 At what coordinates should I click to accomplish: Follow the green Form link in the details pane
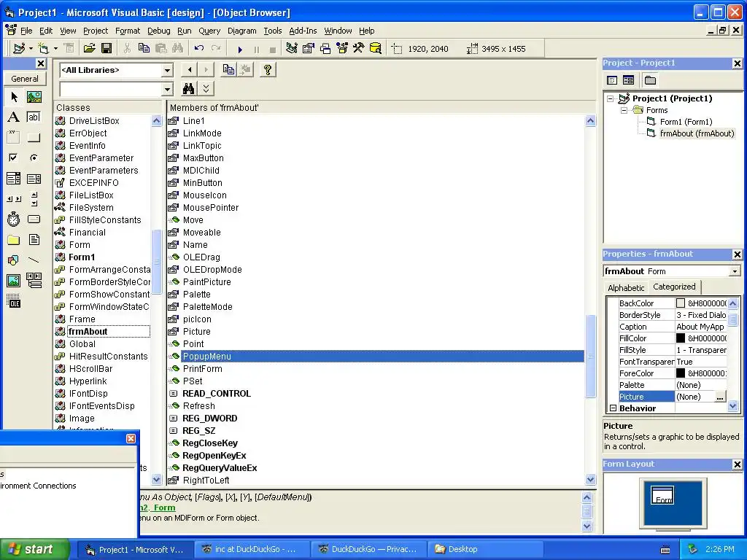click(x=164, y=507)
